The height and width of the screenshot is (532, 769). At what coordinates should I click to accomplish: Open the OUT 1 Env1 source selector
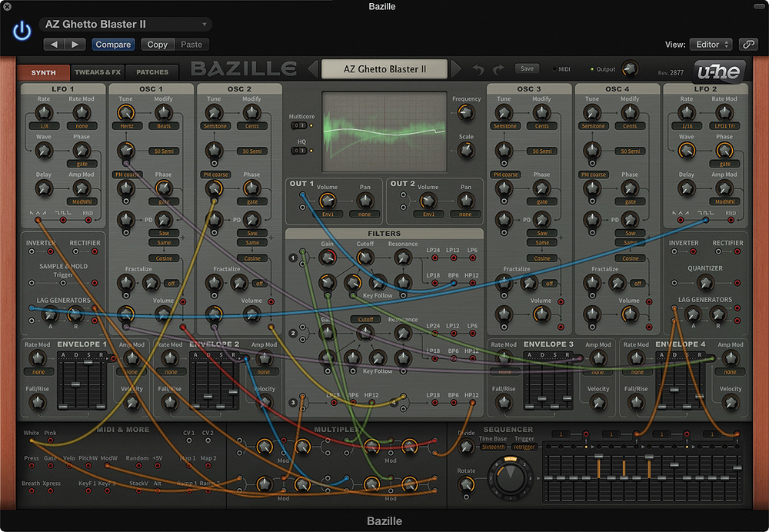click(328, 214)
